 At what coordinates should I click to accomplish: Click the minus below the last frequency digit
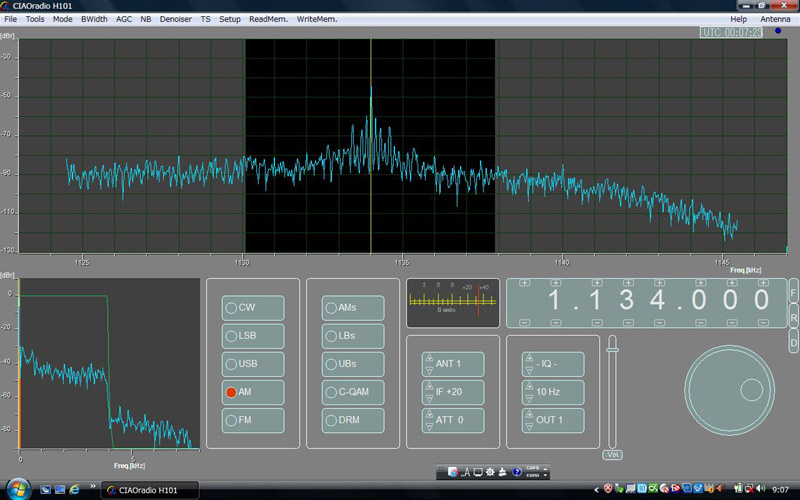pyautogui.click(x=763, y=323)
